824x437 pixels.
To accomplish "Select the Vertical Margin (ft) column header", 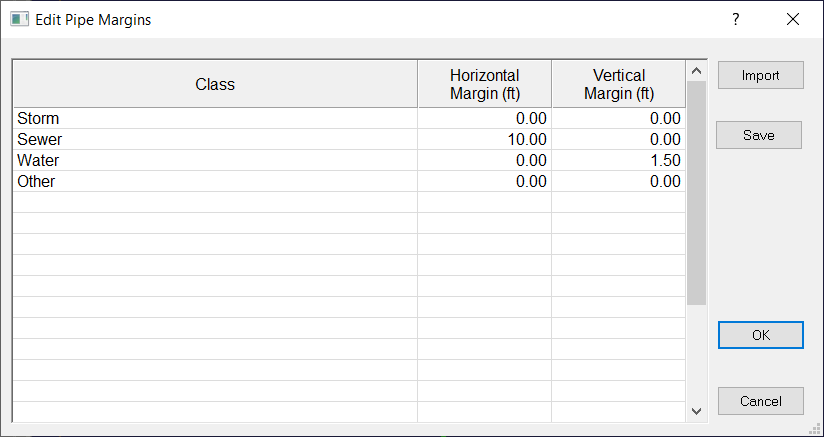I will tap(618, 84).
